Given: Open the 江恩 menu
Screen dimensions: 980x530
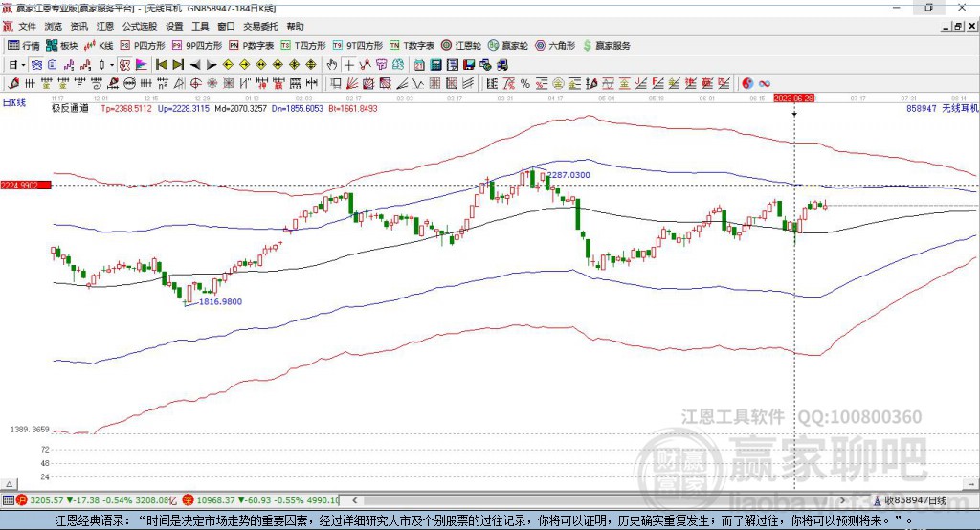Looking at the screenshot, I should click(x=105, y=26).
